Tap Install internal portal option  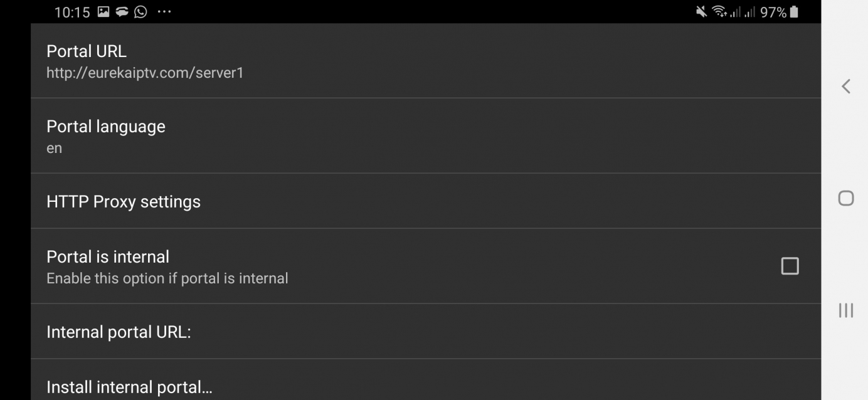[x=129, y=387]
